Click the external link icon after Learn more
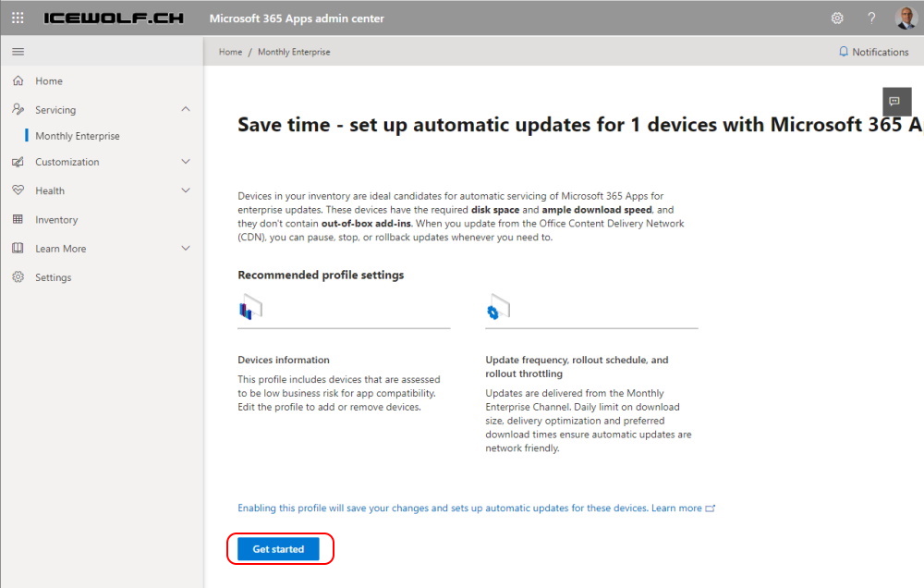The image size is (924, 588). tap(710, 508)
